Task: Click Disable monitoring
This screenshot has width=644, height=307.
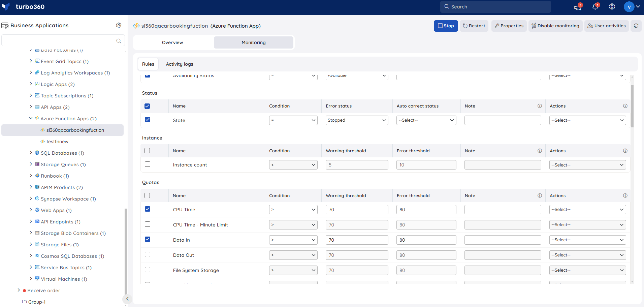Action: (555, 26)
